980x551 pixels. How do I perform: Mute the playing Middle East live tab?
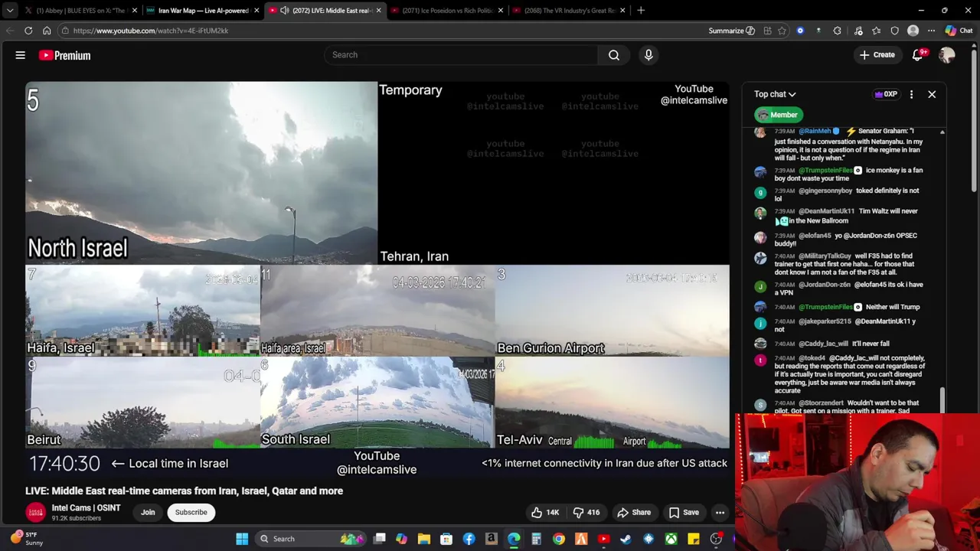tap(284, 11)
